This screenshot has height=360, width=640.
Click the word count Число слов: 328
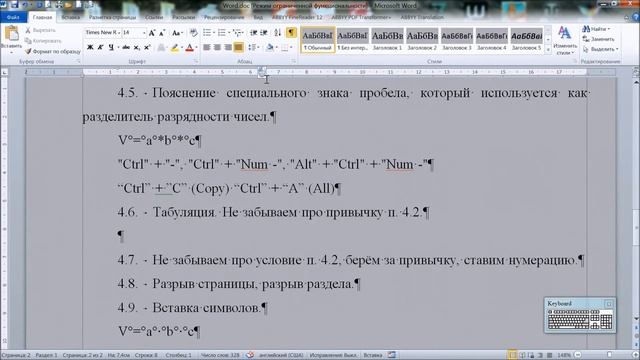click(220, 355)
